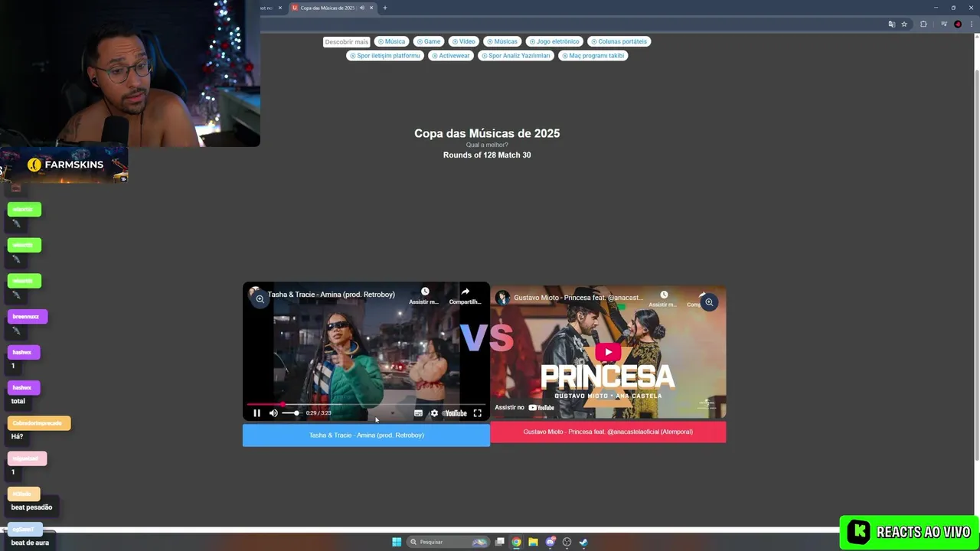Open the YouTube logo link in Amina player

click(x=456, y=413)
